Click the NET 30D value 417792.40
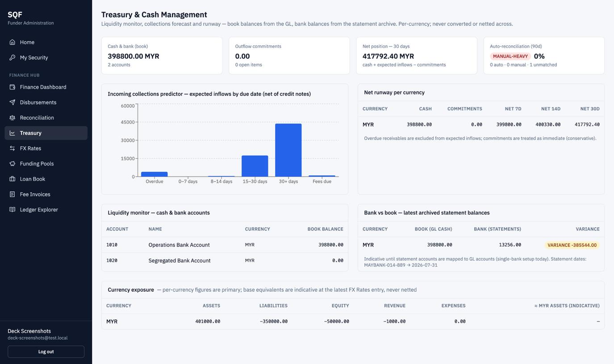 tap(587, 124)
